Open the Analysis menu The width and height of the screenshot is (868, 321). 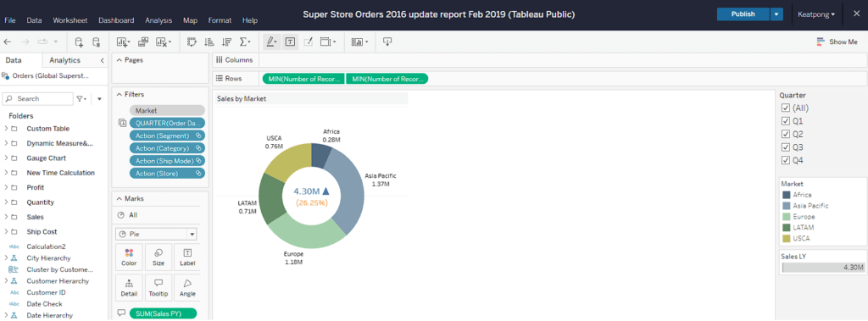pos(159,20)
